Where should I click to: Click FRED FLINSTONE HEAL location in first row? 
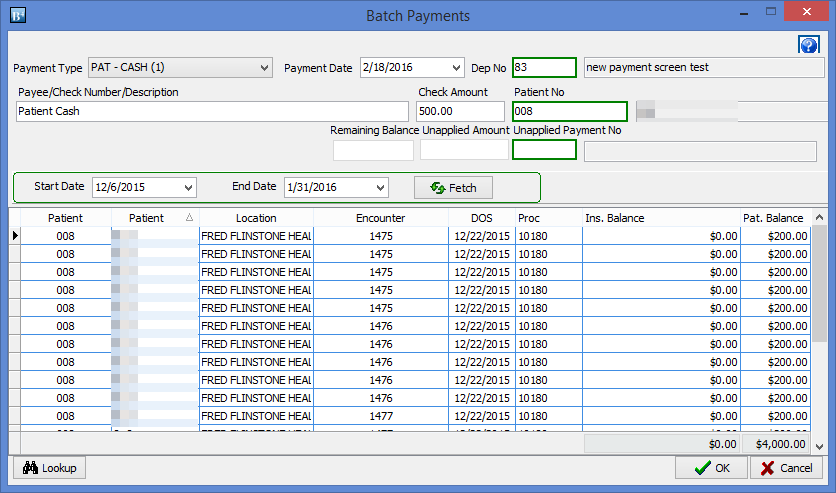(256, 236)
